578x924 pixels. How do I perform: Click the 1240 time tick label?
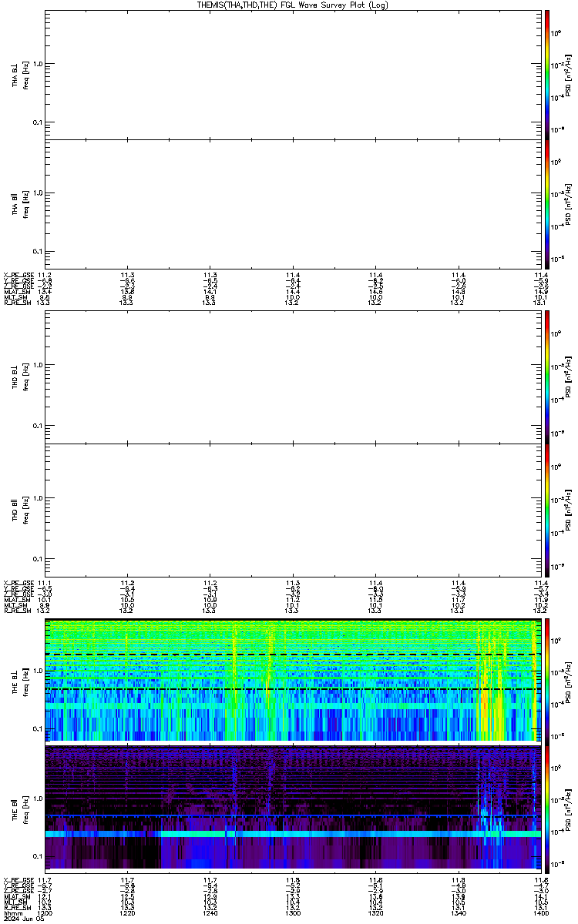coord(210,912)
